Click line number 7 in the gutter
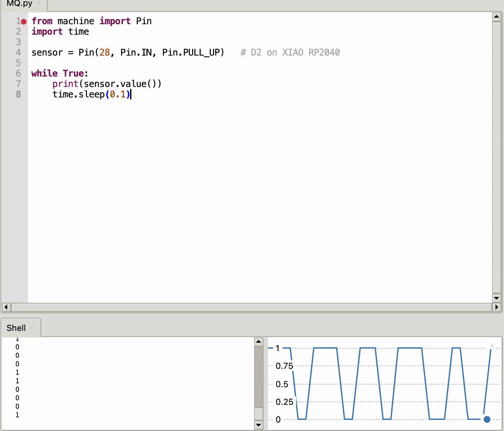The image size is (504, 431). coord(18,84)
